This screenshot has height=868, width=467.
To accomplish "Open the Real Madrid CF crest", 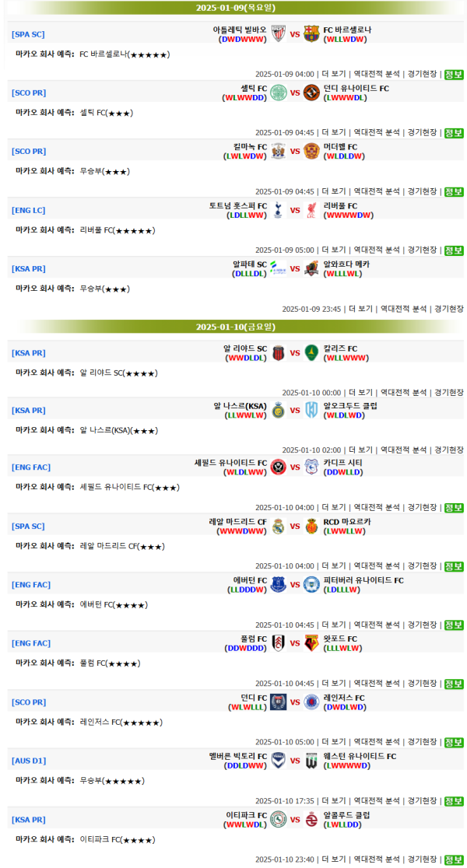I will (x=279, y=526).
